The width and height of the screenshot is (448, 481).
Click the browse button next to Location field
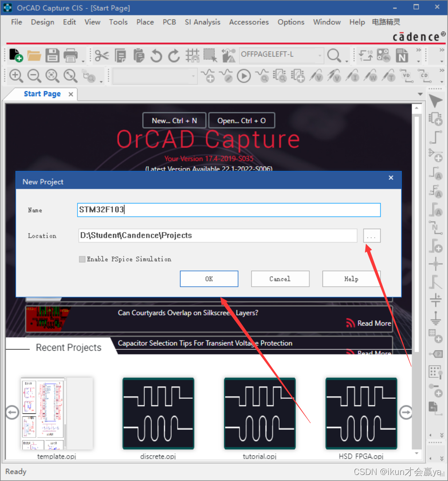click(x=371, y=236)
